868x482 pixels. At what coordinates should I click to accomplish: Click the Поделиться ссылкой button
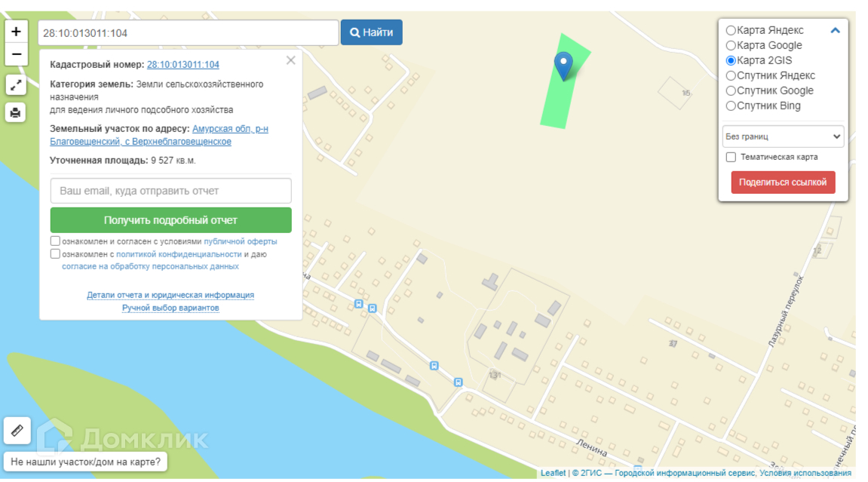783,183
